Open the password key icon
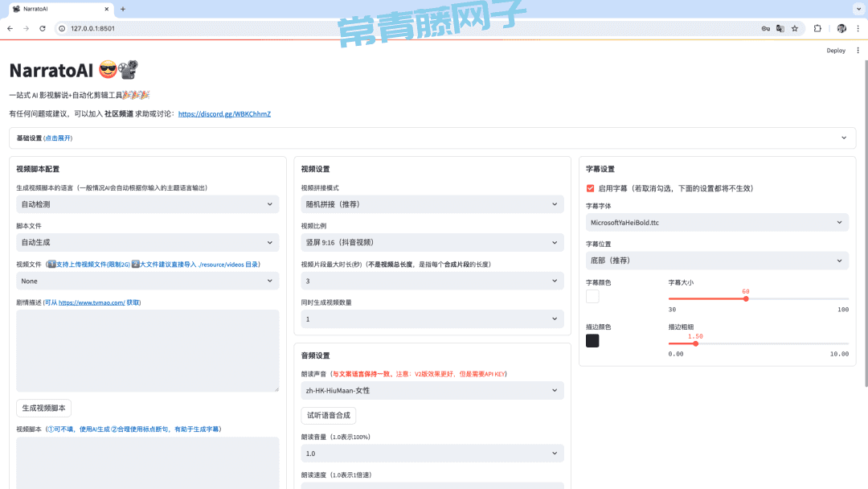 click(x=766, y=28)
